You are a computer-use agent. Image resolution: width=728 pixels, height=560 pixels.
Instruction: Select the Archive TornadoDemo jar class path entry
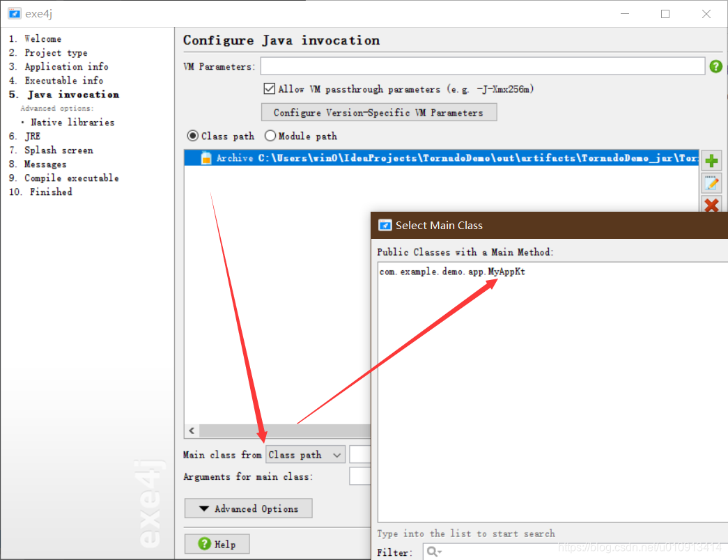[442, 158]
